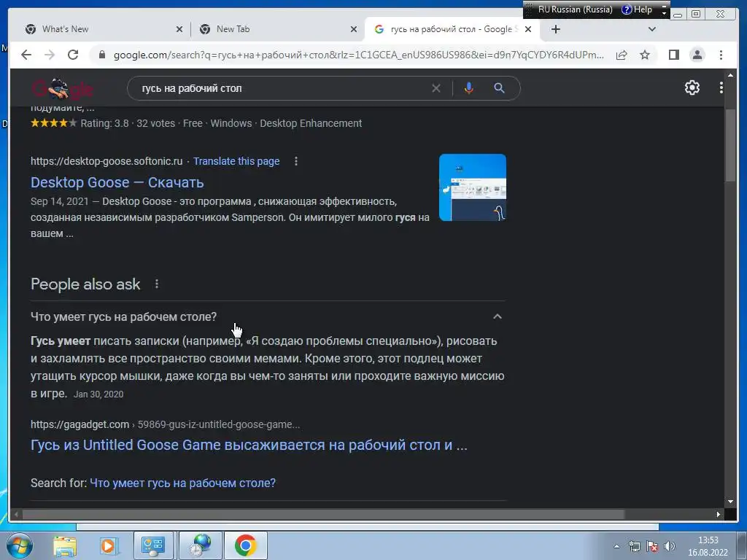Open the Гусь из Untitled Goose Game link
Screen dimensions: 747x560
[x=249, y=445]
